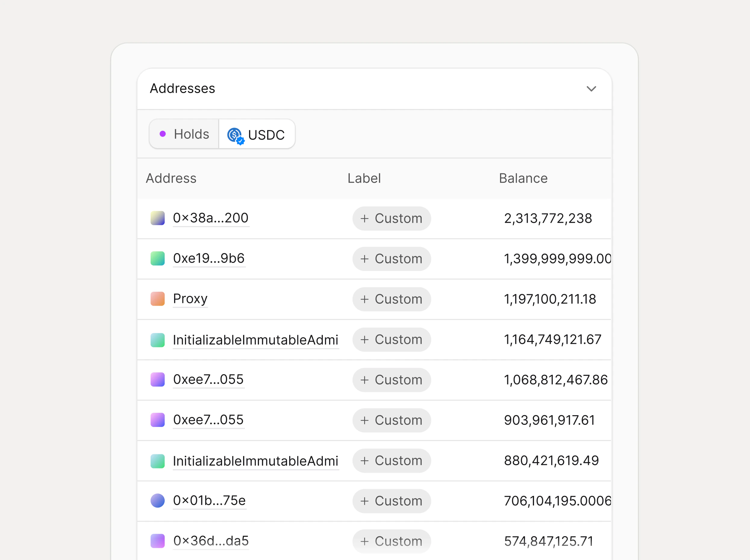Click the Balance column header
This screenshot has height=560, width=750.
(x=523, y=178)
